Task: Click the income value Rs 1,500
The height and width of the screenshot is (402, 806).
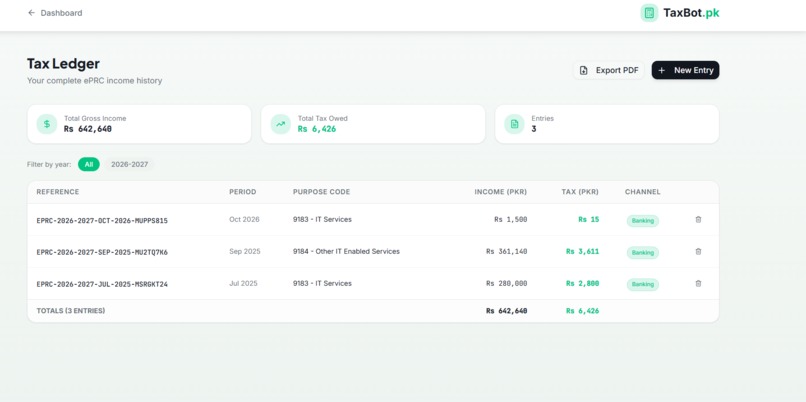Action: (x=510, y=220)
